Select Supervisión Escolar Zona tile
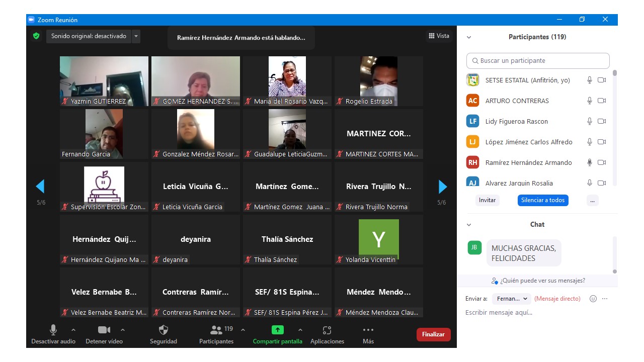Viewport: 644px width, 362px height. [x=104, y=187]
